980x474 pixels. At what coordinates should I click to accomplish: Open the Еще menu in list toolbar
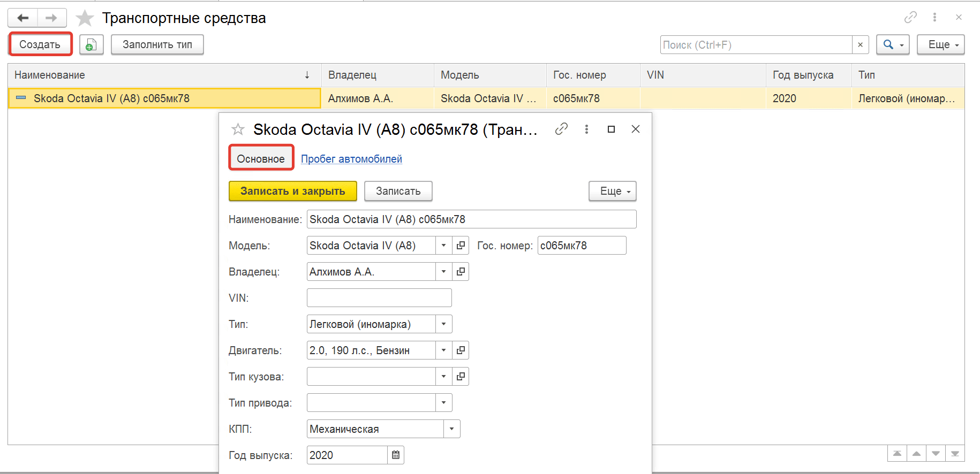pyautogui.click(x=941, y=45)
